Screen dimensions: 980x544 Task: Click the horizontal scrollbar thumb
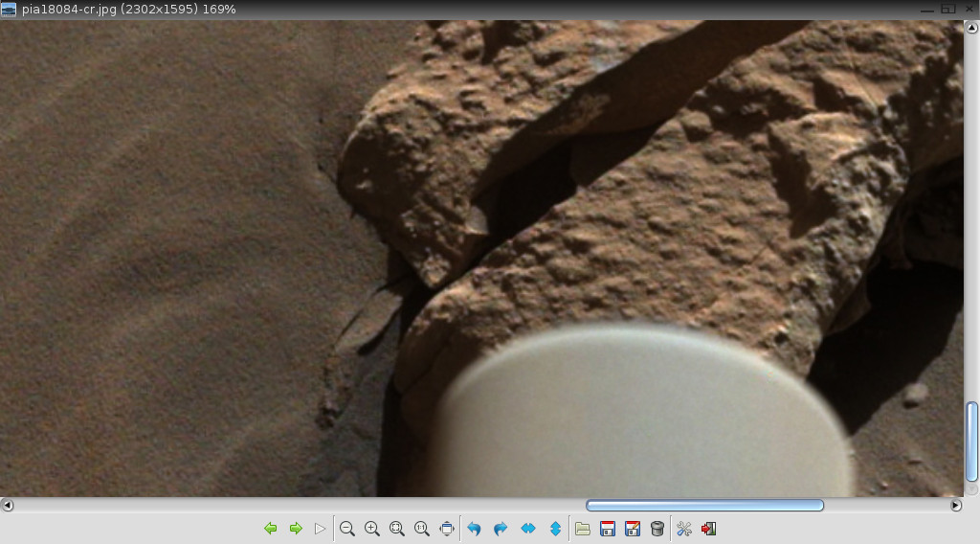coord(704,506)
